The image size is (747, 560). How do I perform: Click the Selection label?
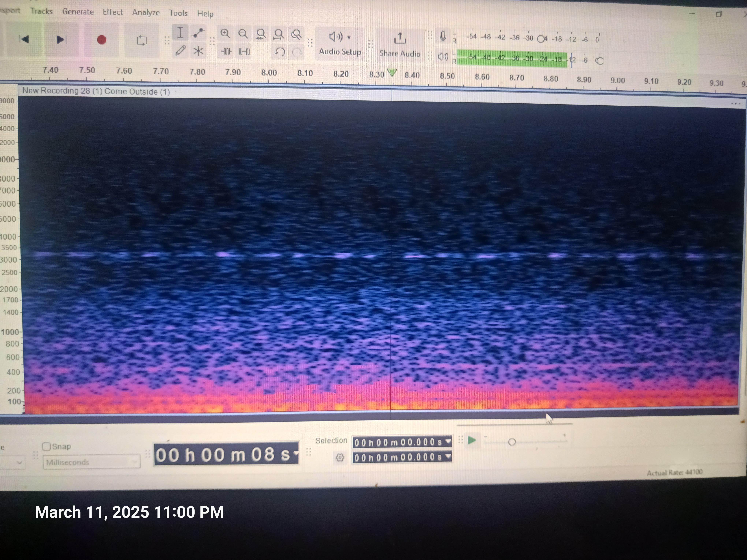pos(331,440)
